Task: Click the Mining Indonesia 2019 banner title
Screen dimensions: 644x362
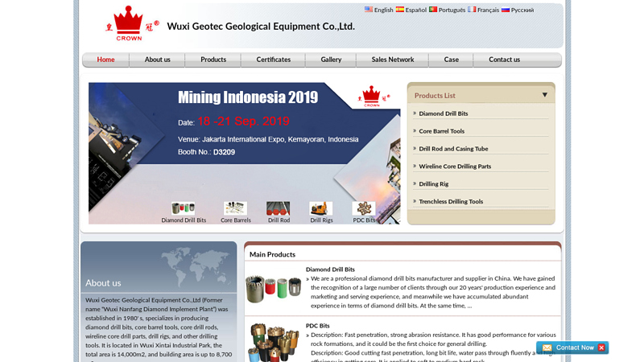Action: [248, 97]
